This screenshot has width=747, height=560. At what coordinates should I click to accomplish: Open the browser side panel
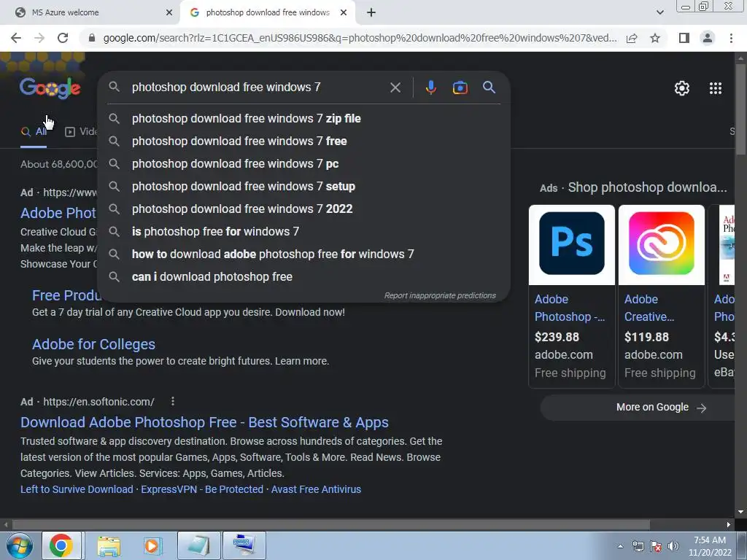click(684, 38)
